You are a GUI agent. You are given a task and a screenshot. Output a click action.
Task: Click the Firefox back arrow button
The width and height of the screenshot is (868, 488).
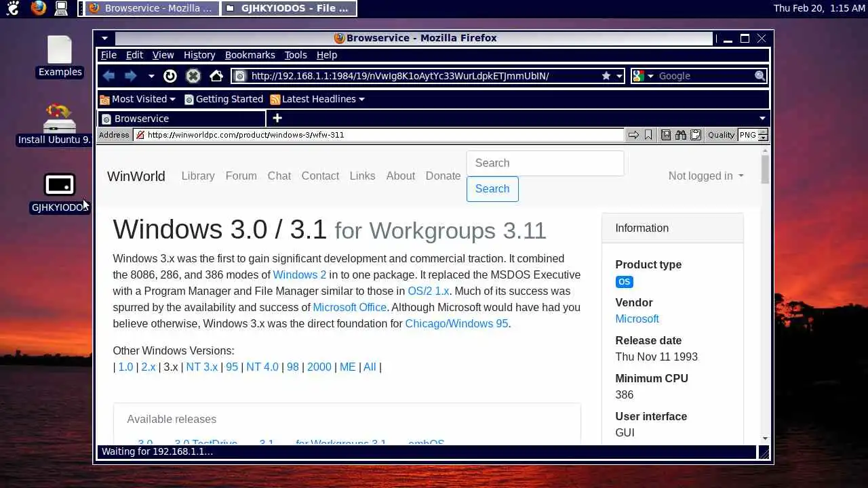click(x=109, y=76)
